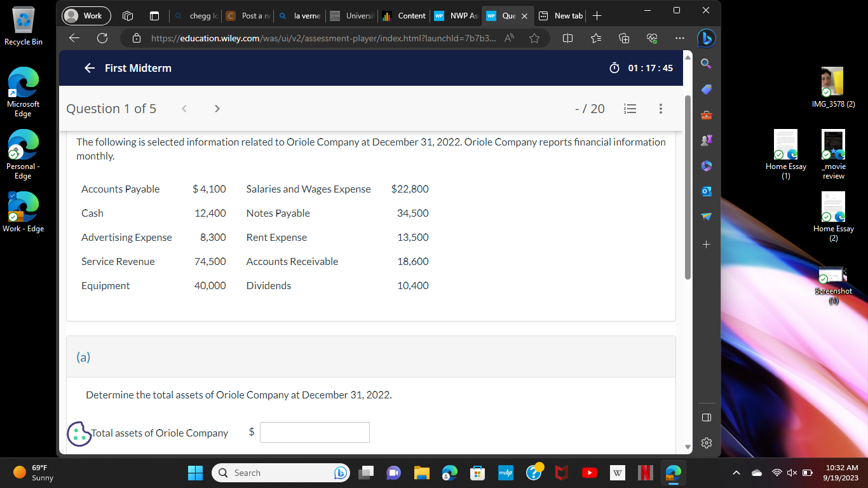
Task: Open the sidebar tools briefcase icon
Action: pyautogui.click(x=707, y=116)
